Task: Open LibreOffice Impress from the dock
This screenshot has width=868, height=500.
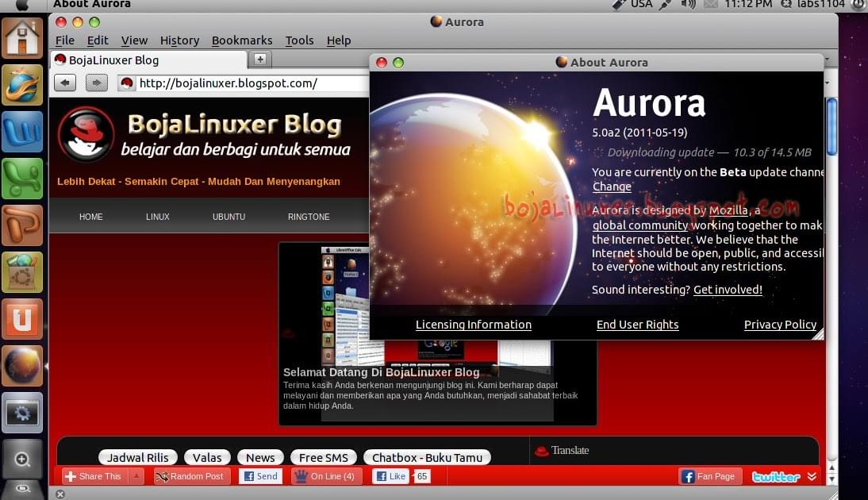Action: click(22, 225)
